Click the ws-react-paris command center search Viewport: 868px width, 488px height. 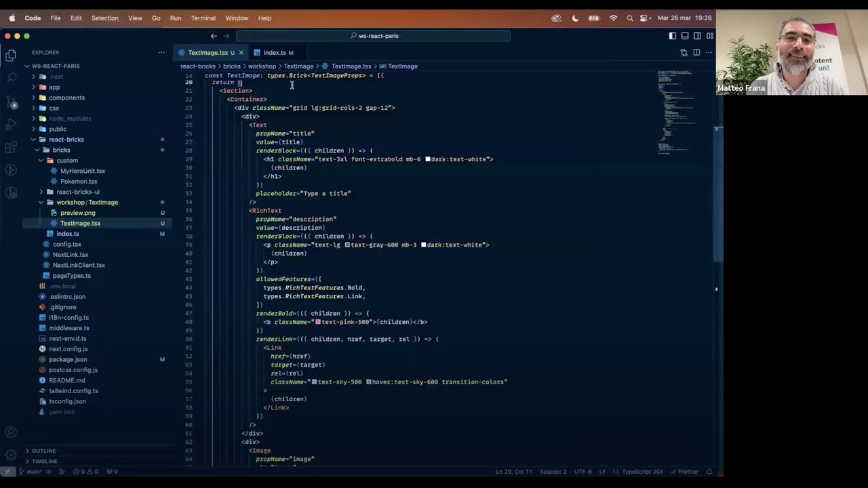(374, 36)
